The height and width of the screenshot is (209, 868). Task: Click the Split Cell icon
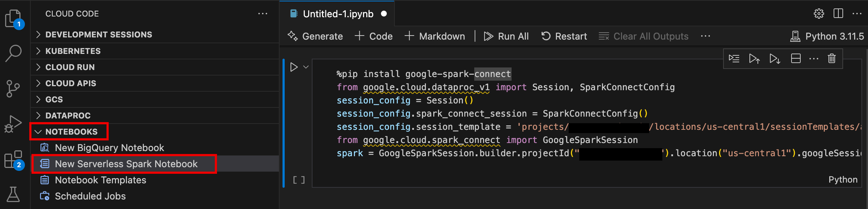point(796,59)
